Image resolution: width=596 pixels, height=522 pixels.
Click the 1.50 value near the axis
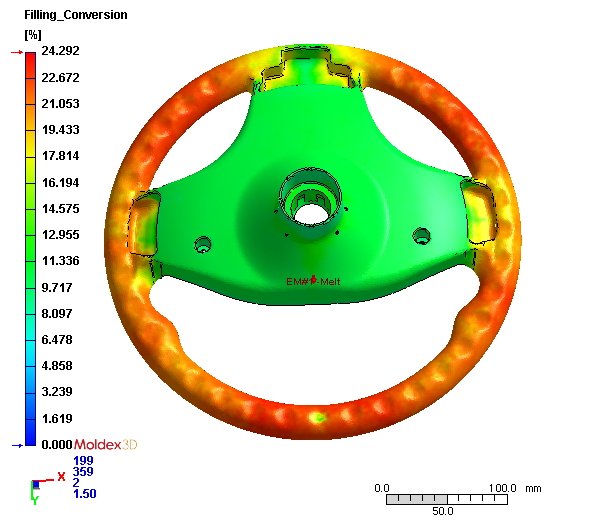coord(85,493)
